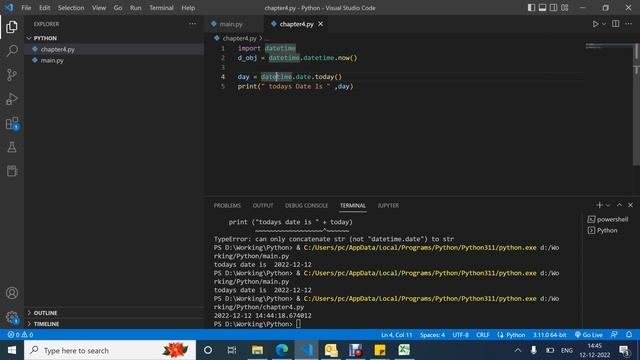Open terminal launch profile dropdown arrow
This screenshot has width=640, height=360.
click(608, 205)
